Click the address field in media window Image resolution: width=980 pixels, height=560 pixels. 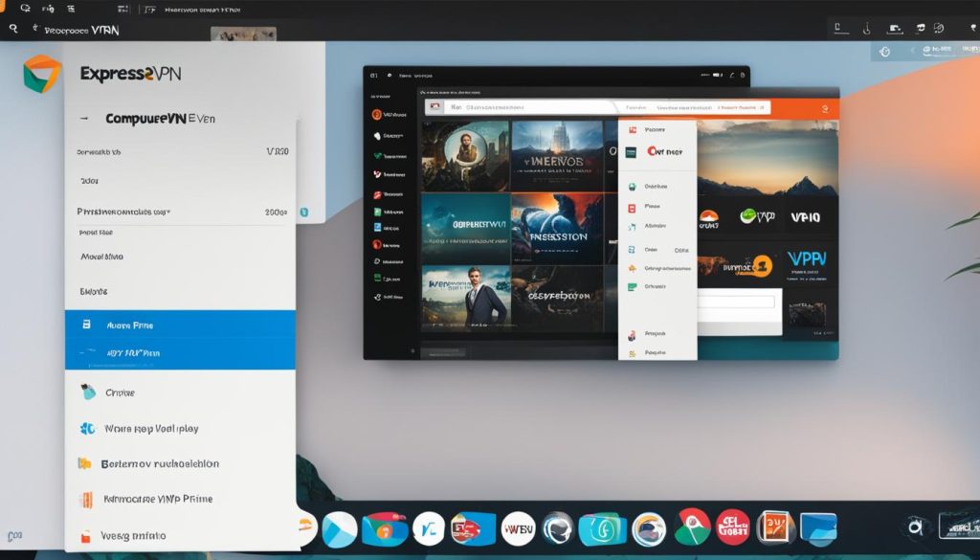528,107
